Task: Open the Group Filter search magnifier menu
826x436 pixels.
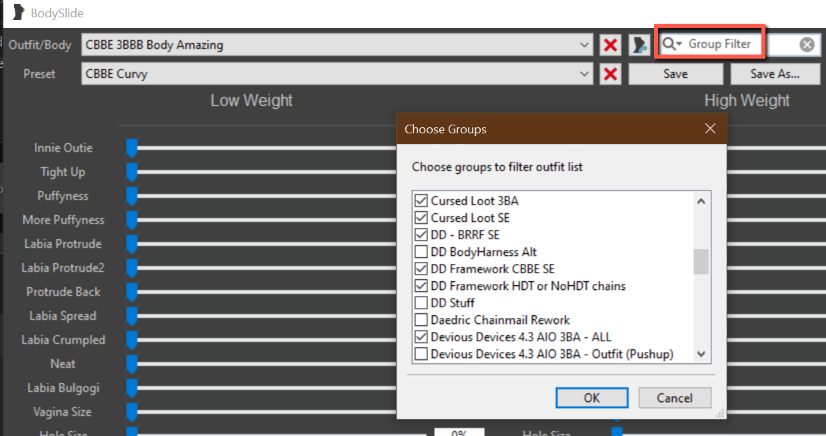Action: (x=672, y=44)
